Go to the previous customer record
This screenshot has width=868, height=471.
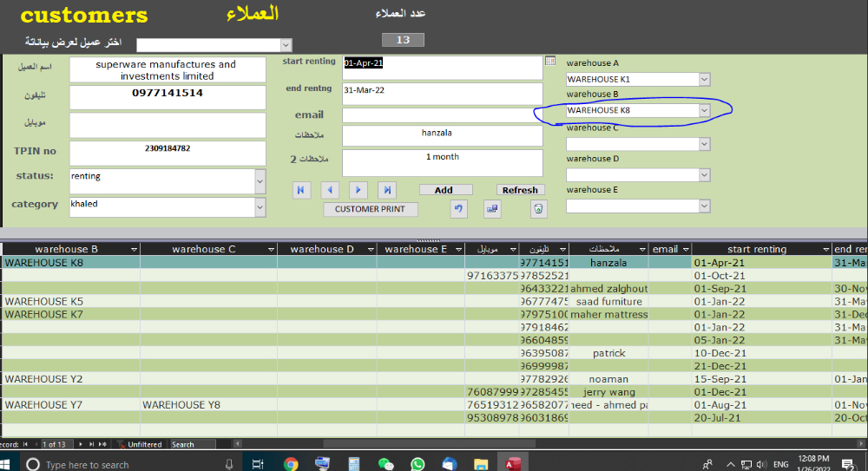330,190
